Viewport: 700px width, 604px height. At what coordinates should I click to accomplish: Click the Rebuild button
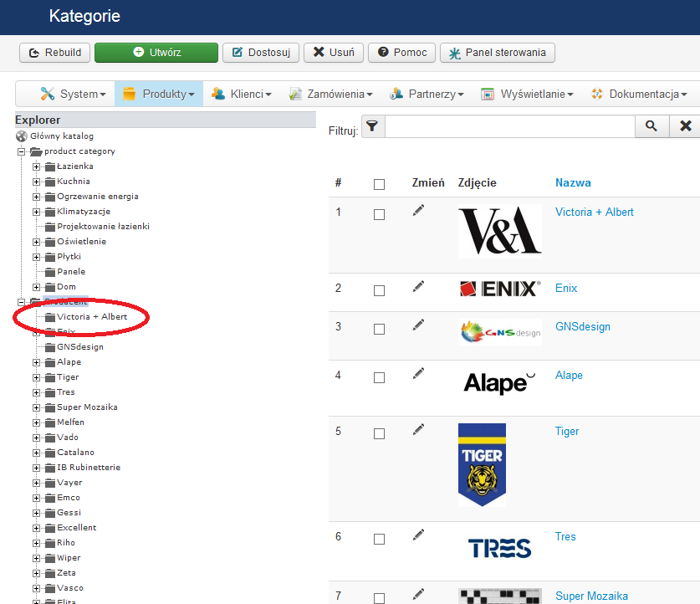tap(55, 53)
